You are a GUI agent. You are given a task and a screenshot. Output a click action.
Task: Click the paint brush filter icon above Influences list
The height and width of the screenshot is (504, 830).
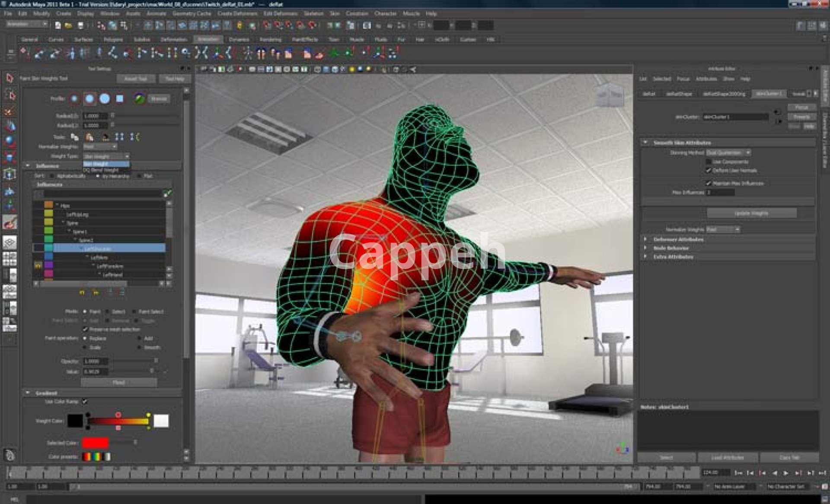coord(167,193)
